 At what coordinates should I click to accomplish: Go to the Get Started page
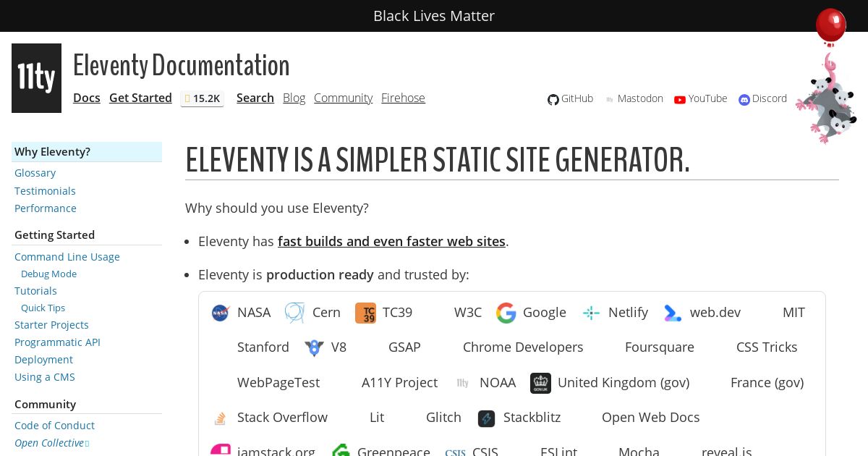140,98
